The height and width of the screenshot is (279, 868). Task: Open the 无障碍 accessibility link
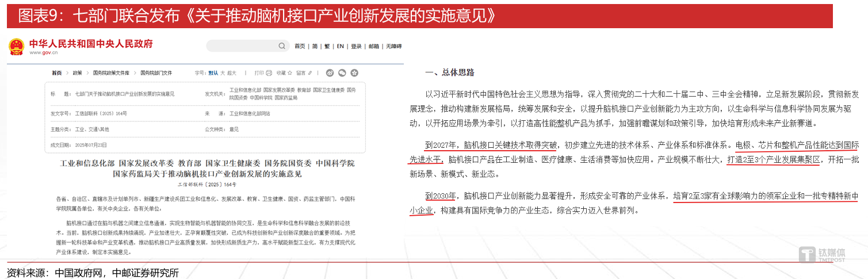tap(393, 46)
